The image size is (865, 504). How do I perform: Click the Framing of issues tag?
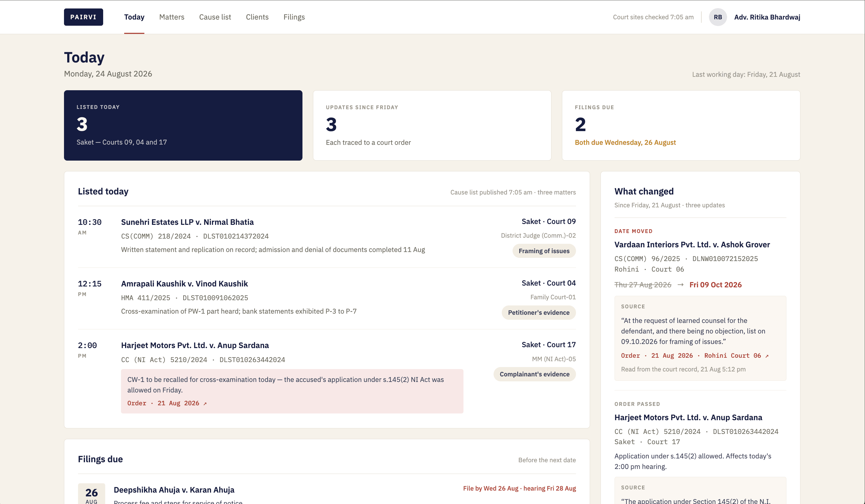click(544, 251)
